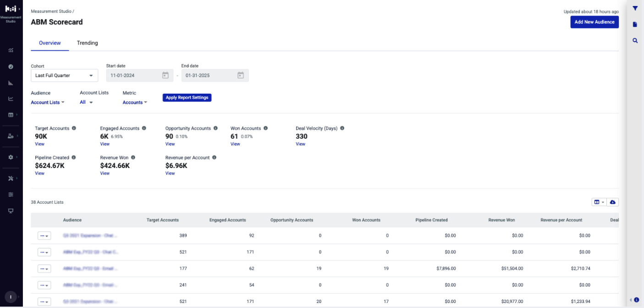Click View under Deal Velocity (Days)
The height and width of the screenshot is (308, 644).
click(x=300, y=144)
